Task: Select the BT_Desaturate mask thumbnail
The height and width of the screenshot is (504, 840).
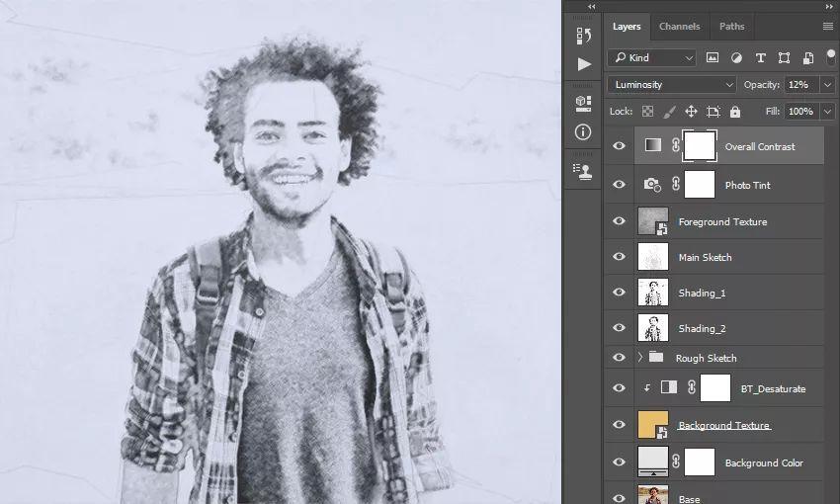Action: click(x=715, y=387)
